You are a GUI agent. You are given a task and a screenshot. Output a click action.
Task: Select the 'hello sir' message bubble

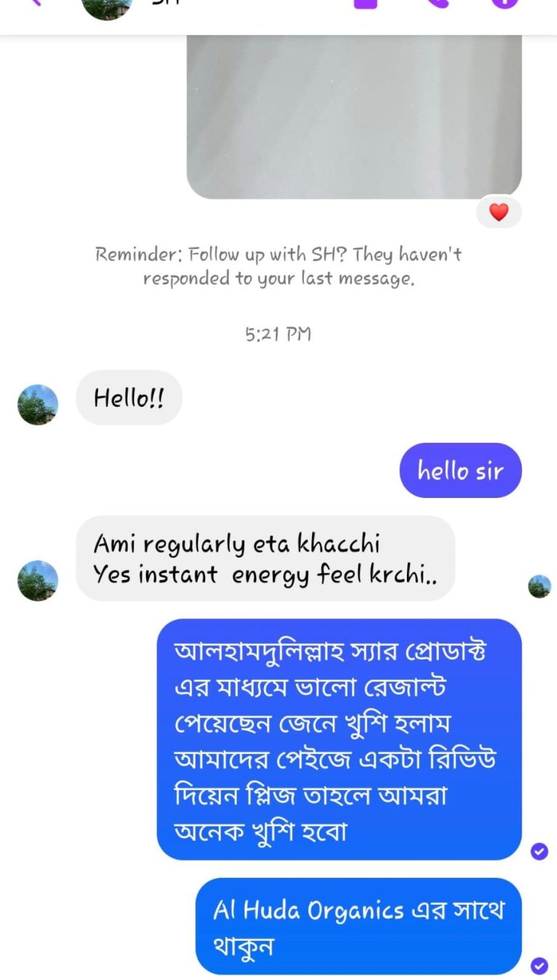pyautogui.click(x=460, y=470)
